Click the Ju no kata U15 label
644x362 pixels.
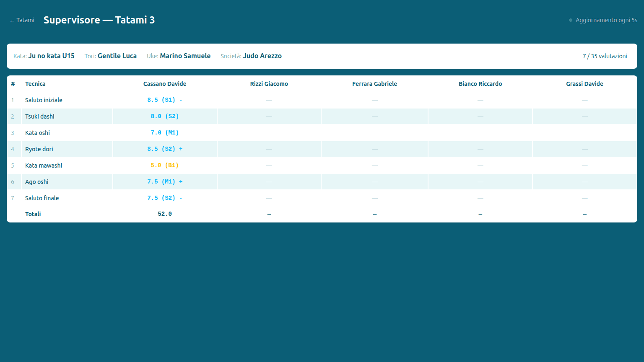tap(51, 56)
